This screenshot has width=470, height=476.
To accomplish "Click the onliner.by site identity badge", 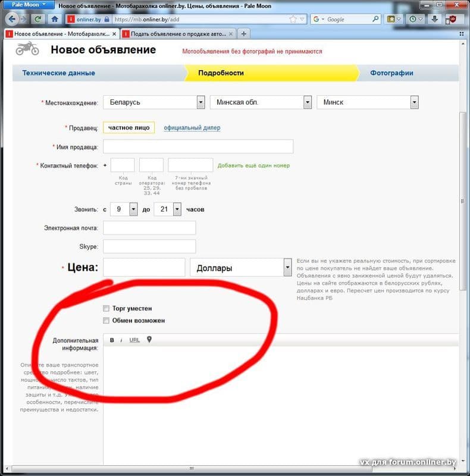I will (x=88, y=19).
